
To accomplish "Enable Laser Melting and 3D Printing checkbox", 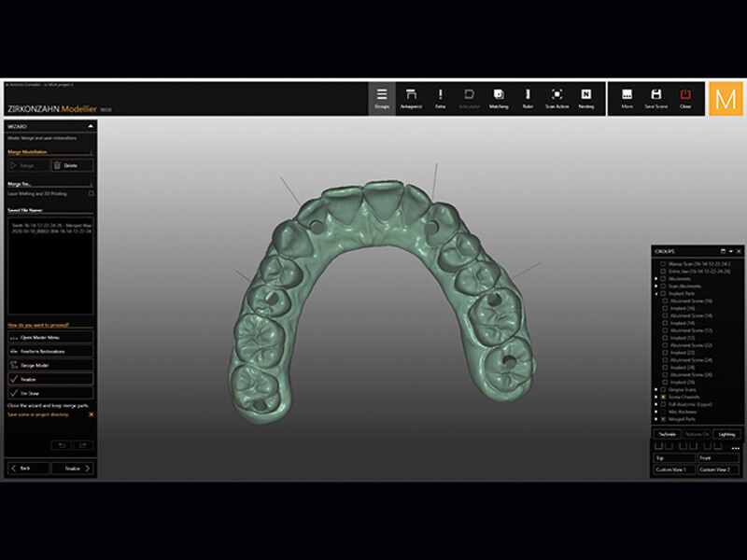I will point(91,193).
